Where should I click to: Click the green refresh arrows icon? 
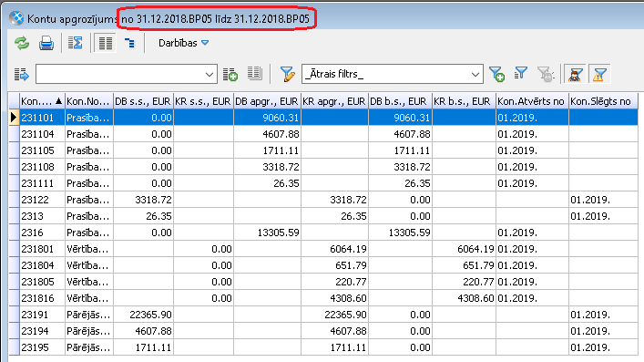pos(22,43)
